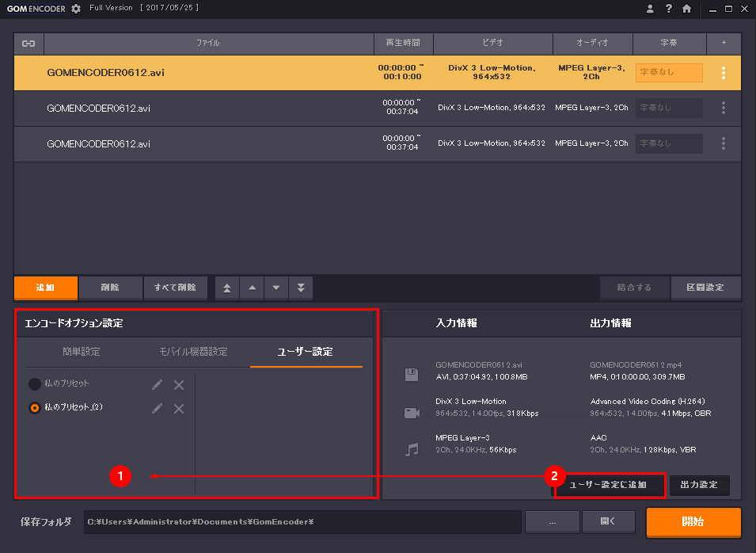This screenshot has height=553, width=756.
Task: Switch to the ユーザー設定 tab
Action: 306,352
